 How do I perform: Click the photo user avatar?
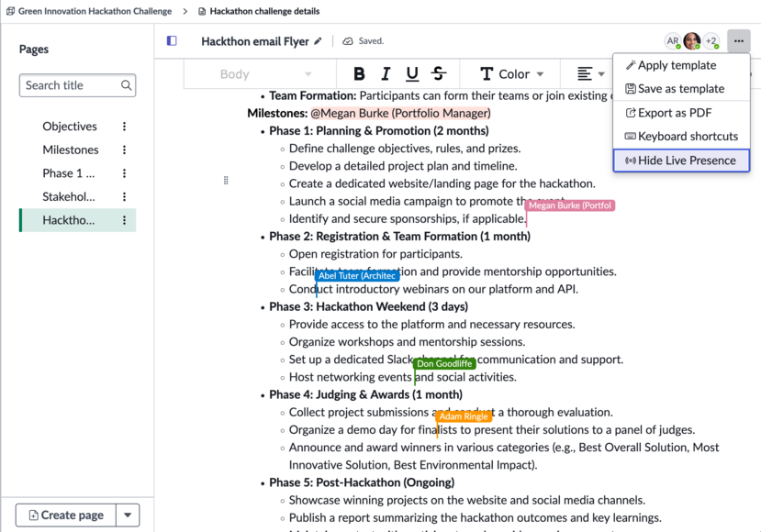691,41
